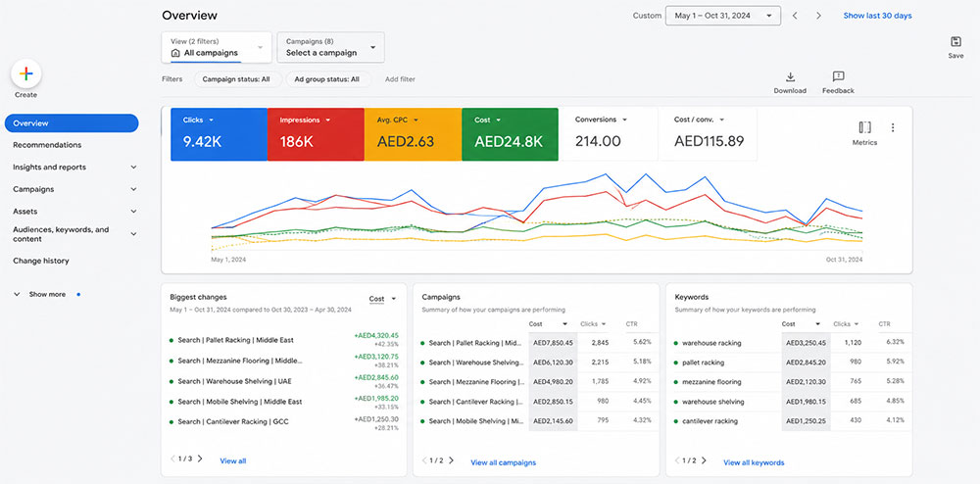Go to the previous date range arrow
980x484 pixels.
click(x=795, y=16)
